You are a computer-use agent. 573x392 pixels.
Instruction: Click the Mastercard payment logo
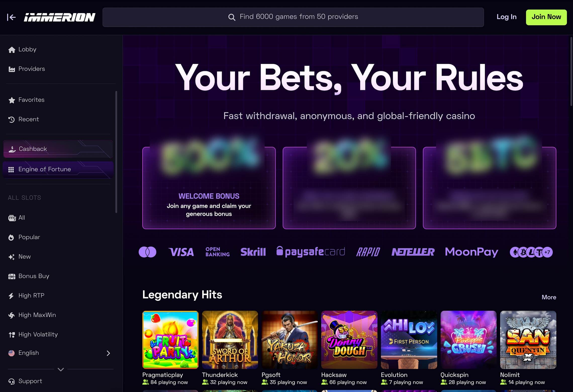(x=148, y=252)
